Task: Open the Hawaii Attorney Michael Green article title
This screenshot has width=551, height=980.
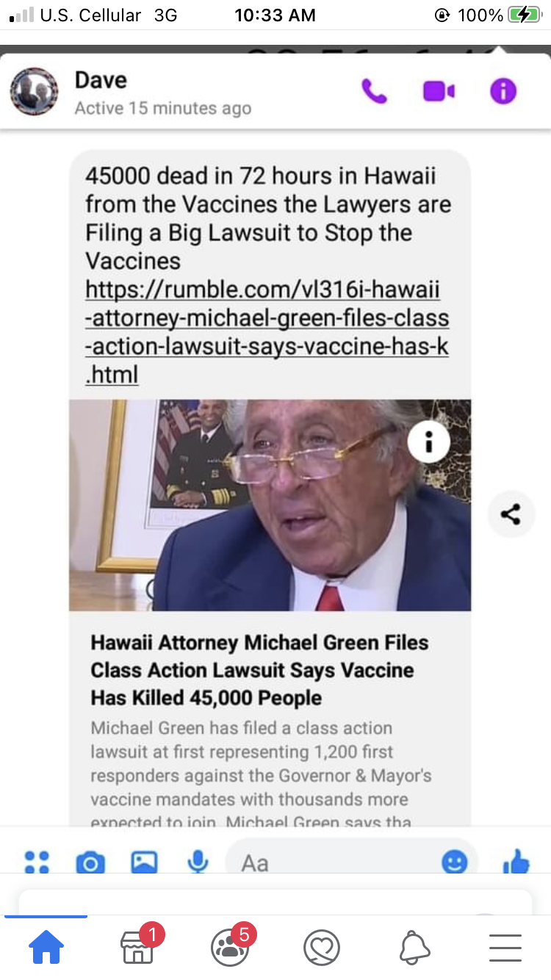Action: (259, 670)
